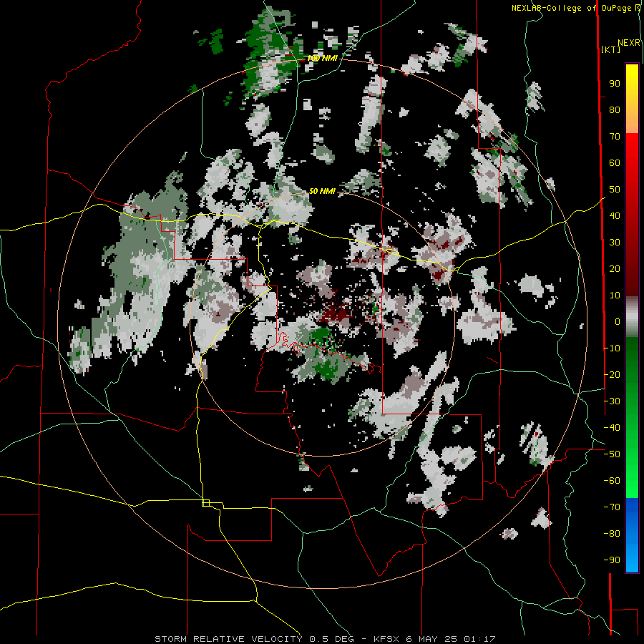The height and width of the screenshot is (644, 644).
Task: Click the "0.5 DEG" elevation angle text
Action: (331, 639)
